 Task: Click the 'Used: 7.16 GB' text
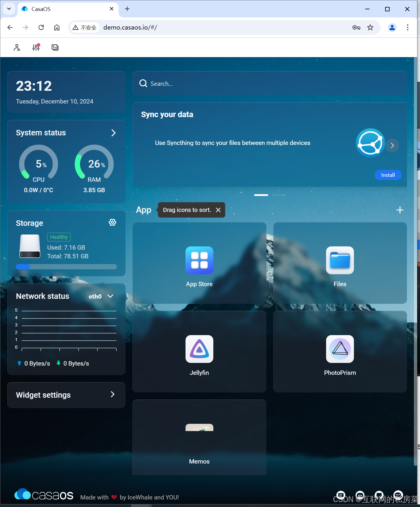pos(66,248)
